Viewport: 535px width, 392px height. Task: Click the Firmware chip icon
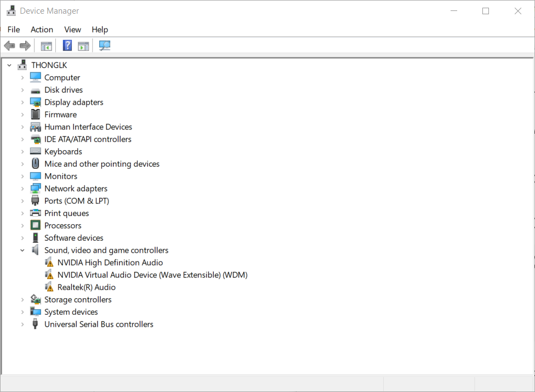tap(36, 114)
